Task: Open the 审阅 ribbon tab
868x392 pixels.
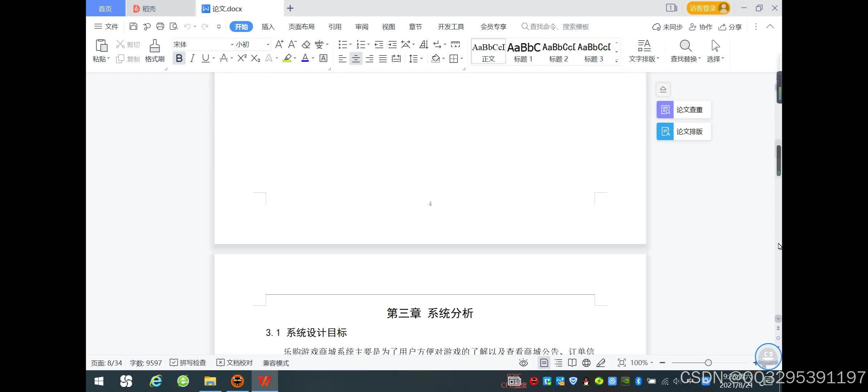Action: 362,26
